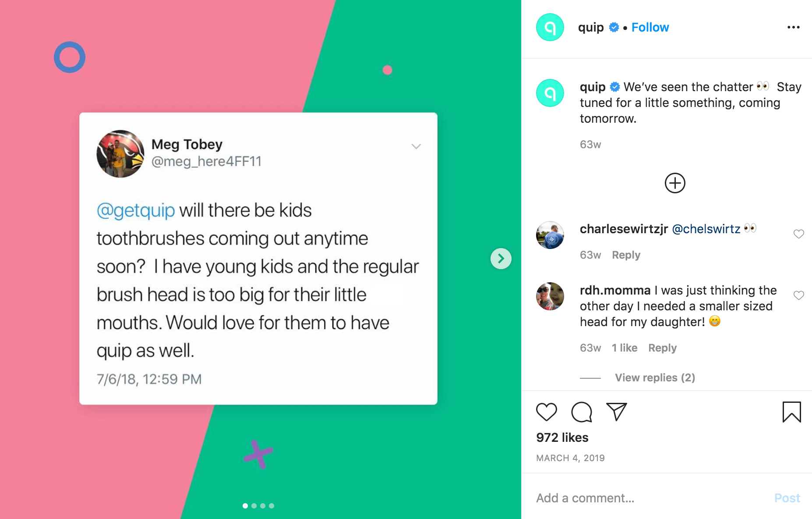Like charlesewirtzjr's comment
This screenshot has width=812, height=519.
point(799,234)
